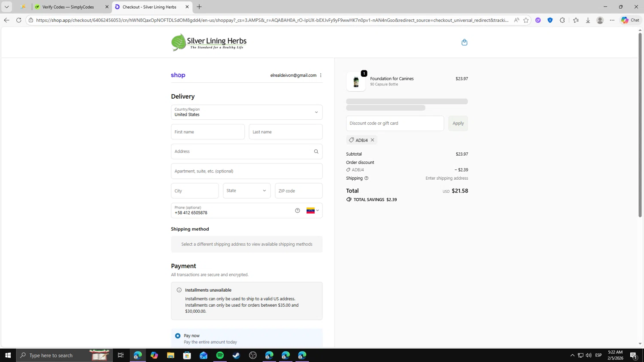Click the Shop logo link

pyautogui.click(x=178, y=75)
